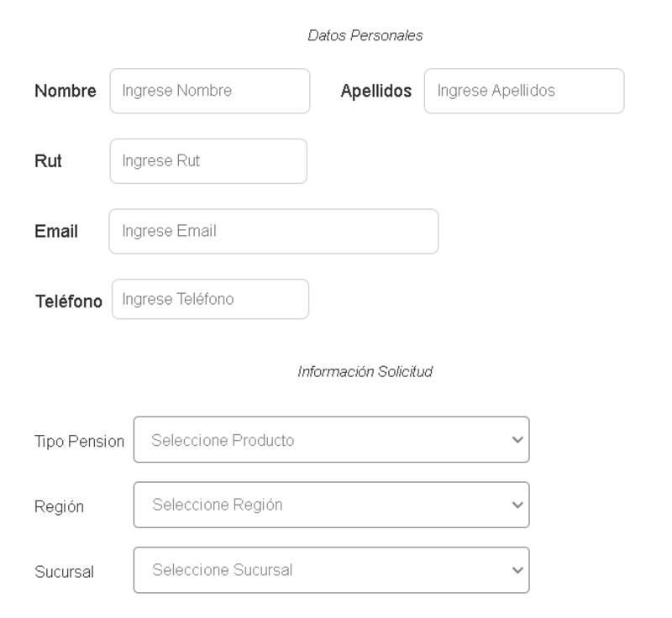The height and width of the screenshot is (618, 672).
Task: Open the Seleccione Región dropdown
Action: [x=332, y=503]
